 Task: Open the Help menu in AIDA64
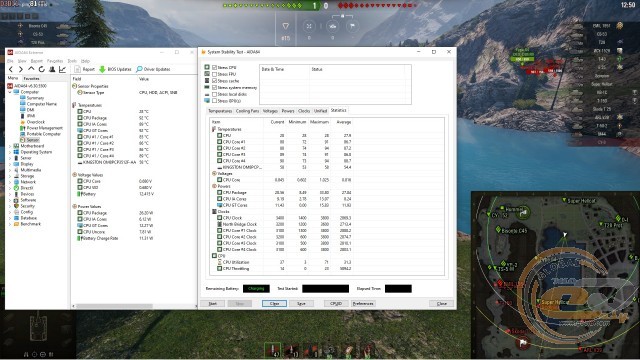85,61
